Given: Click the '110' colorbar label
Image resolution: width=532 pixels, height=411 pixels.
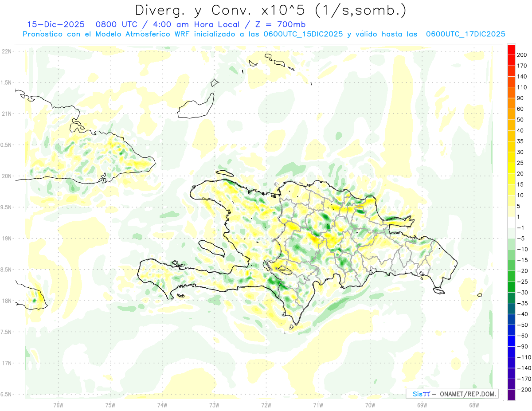Looking at the screenshot, I should 521,87.
